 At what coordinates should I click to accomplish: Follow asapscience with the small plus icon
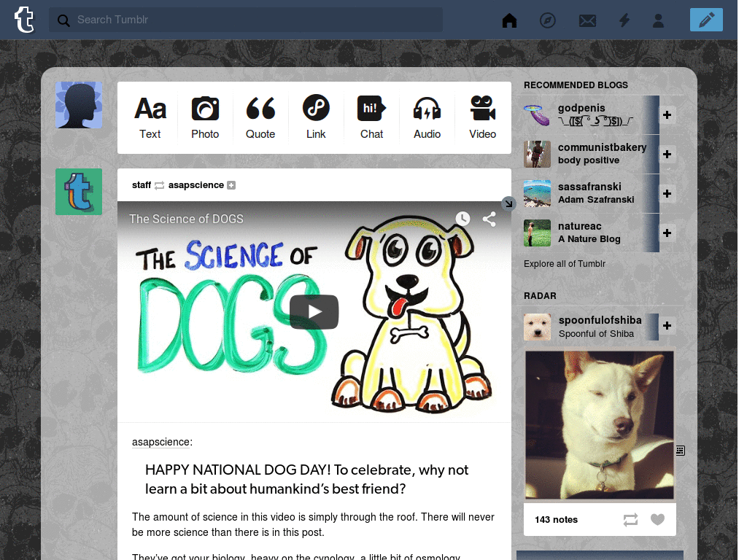[231, 185]
